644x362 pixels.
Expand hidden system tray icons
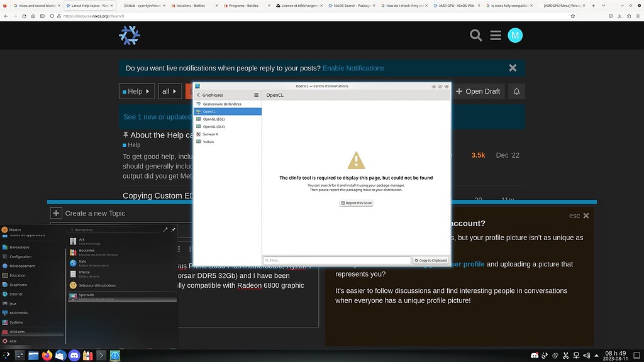tap(595, 355)
